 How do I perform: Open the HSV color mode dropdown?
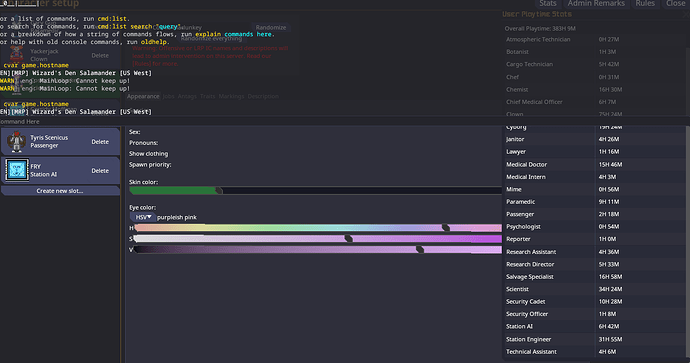coord(143,217)
